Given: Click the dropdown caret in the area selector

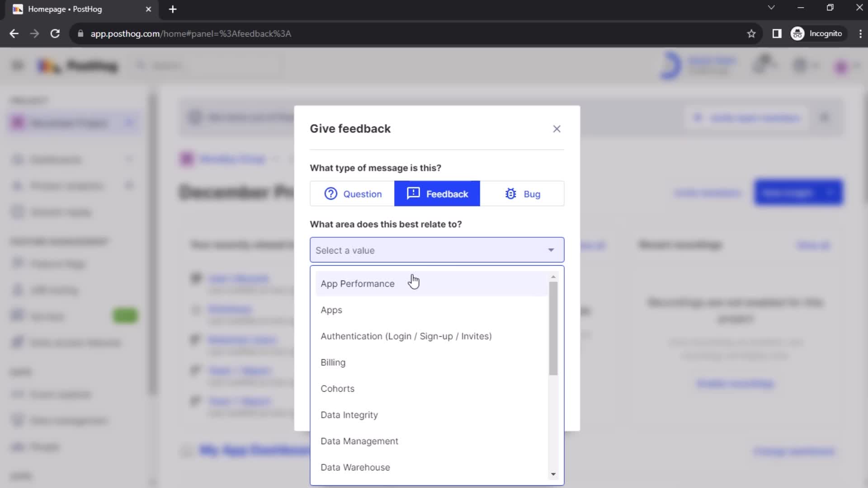Looking at the screenshot, I should (551, 250).
